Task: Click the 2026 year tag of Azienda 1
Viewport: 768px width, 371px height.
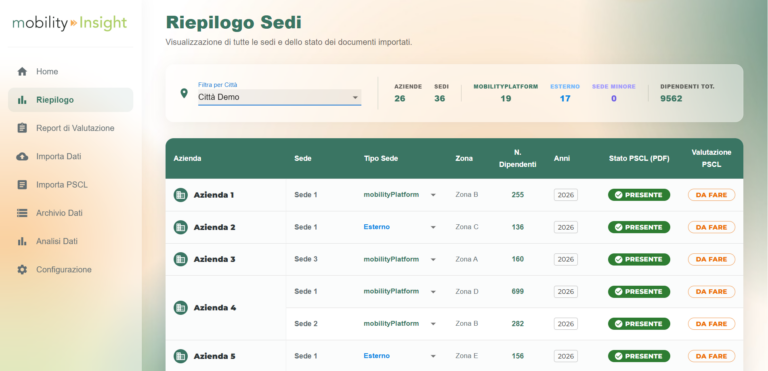Action: coord(566,195)
